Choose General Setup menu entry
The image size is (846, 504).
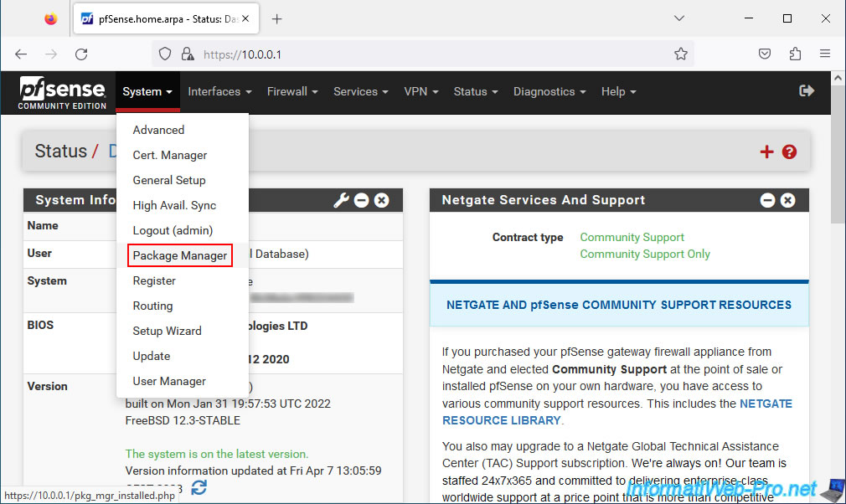point(169,180)
